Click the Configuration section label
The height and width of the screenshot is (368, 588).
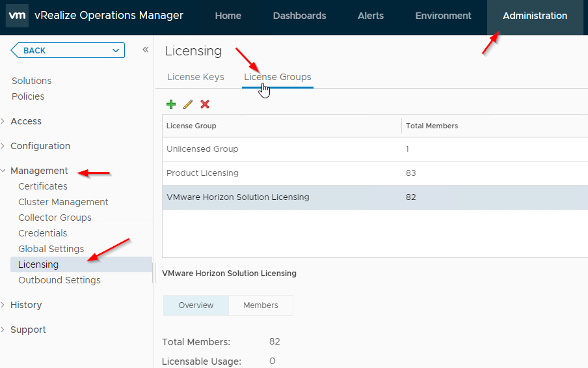(x=40, y=146)
